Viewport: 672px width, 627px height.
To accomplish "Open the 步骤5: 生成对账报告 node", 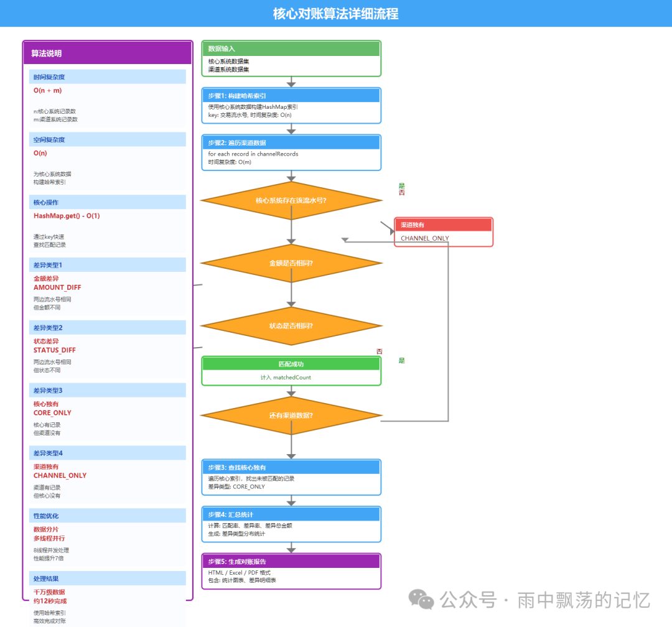I will point(291,571).
